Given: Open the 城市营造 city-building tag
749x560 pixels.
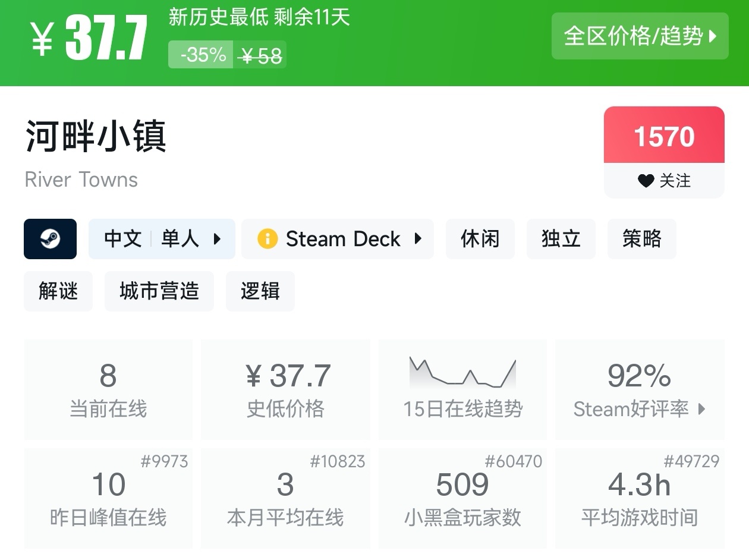Looking at the screenshot, I should 159,291.
